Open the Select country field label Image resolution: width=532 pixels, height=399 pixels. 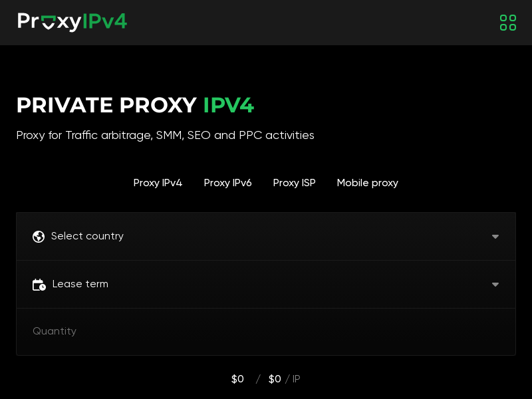(87, 236)
